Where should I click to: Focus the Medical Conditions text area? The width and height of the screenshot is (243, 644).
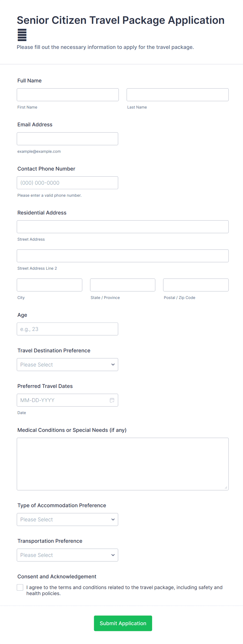click(123, 464)
